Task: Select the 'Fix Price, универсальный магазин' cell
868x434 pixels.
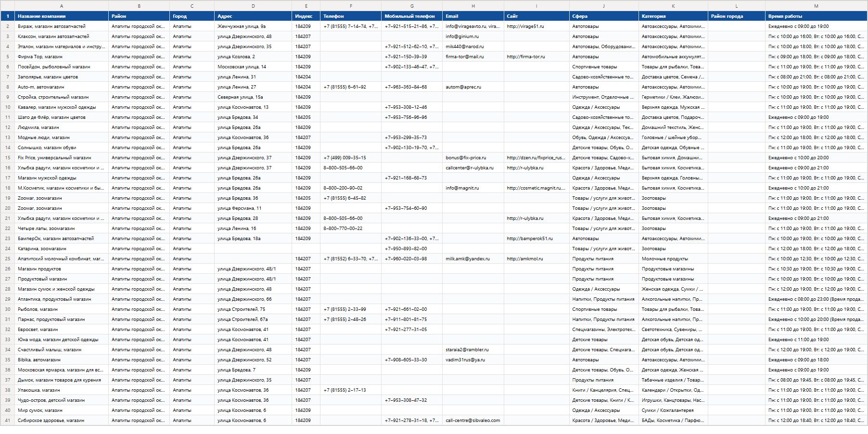Action: pyautogui.click(x=62, y=158)
